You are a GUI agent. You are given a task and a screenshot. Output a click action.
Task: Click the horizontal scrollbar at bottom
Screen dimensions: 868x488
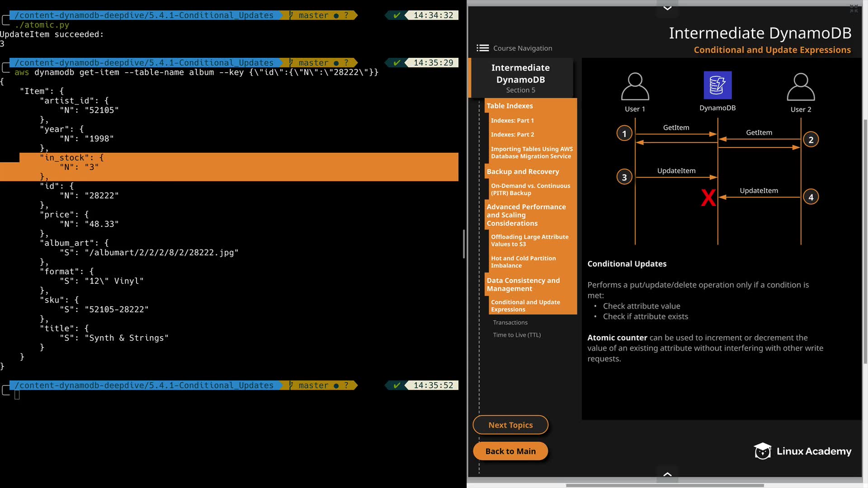click(665, 485)
